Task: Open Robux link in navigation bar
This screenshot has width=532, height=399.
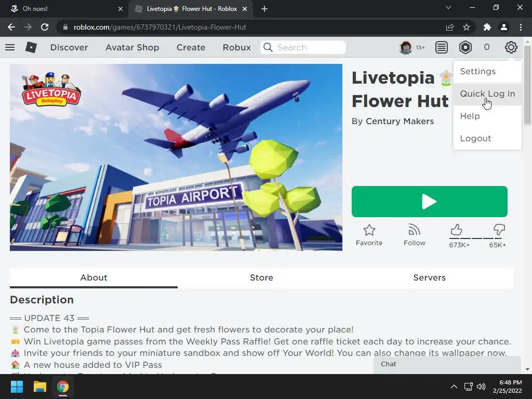Action: point(236,47)
